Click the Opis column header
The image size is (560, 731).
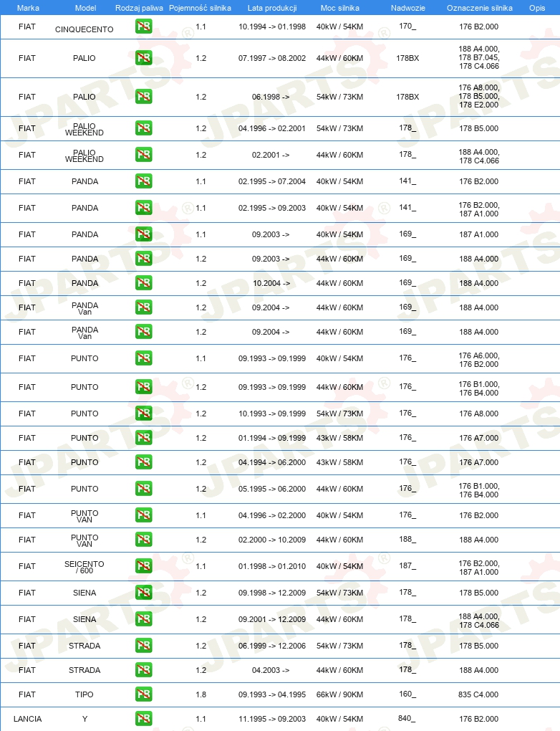pyautogui.click(x=537, y=8)
